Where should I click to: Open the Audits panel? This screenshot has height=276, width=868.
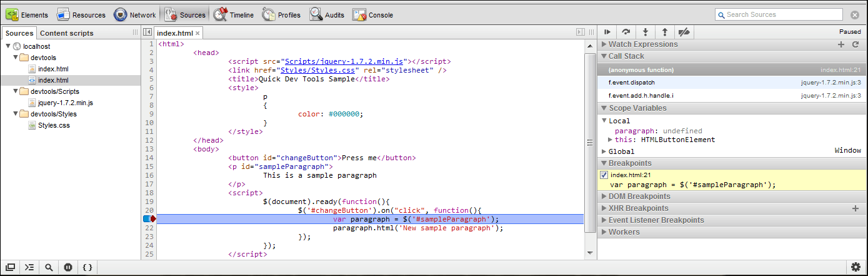327,14
